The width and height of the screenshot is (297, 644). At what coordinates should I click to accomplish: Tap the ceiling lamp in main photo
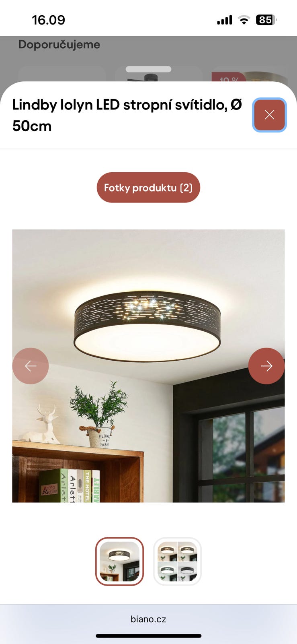(147, 326)
